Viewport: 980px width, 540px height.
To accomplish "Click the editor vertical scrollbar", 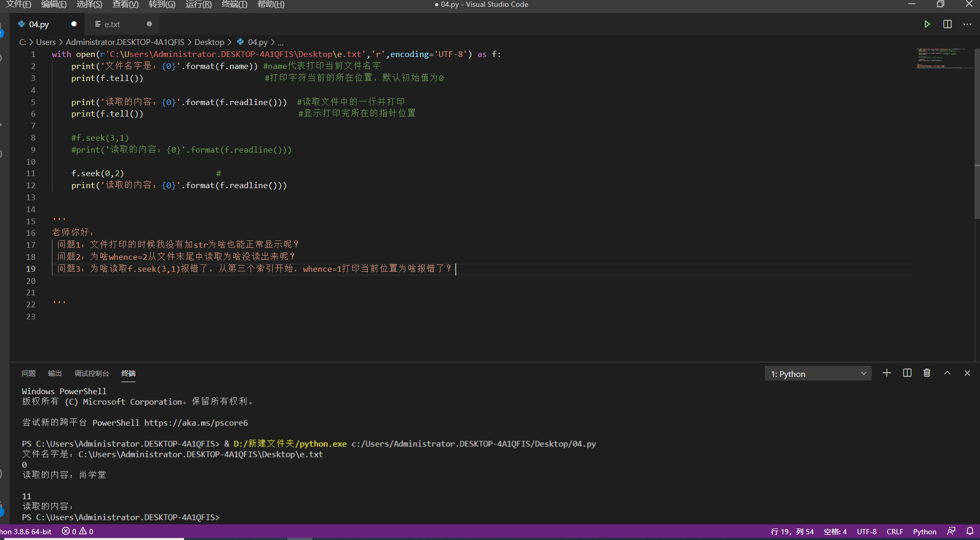I will click(977, 133).
